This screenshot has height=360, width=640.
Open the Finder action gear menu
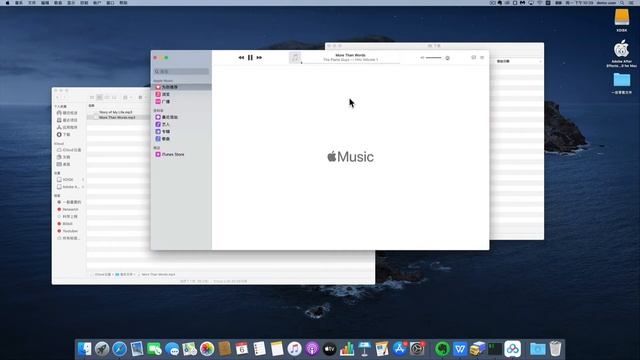tap(142, 98)
